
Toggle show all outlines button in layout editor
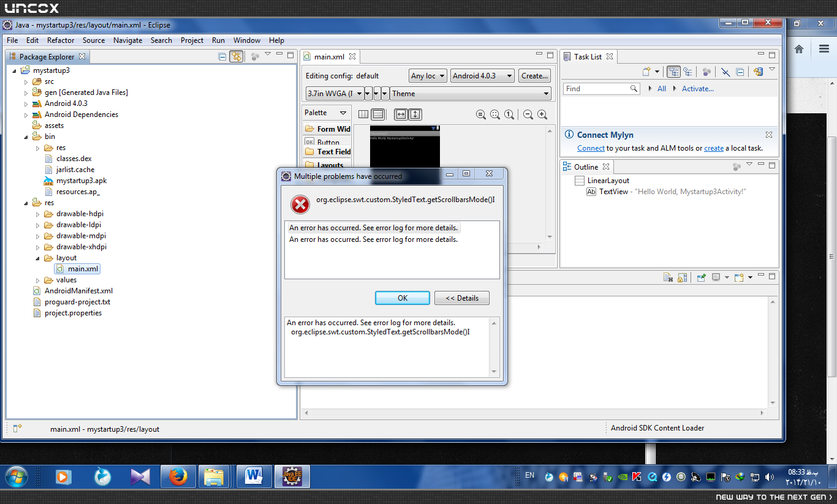tap(363, 114)
